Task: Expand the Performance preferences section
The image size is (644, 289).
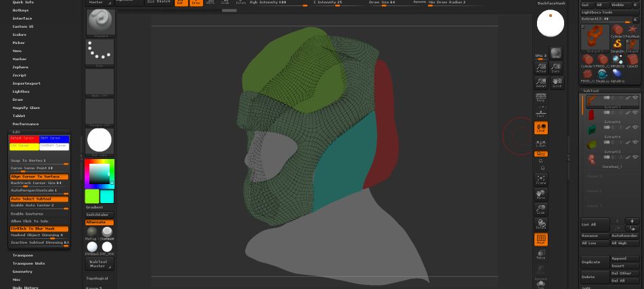Action: tap(26, 124)
